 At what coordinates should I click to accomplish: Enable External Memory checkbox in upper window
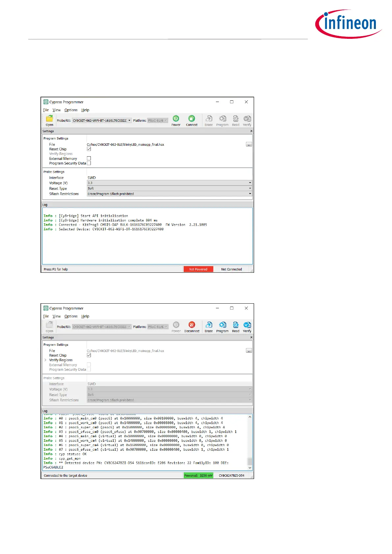click(x=89, y=158)
